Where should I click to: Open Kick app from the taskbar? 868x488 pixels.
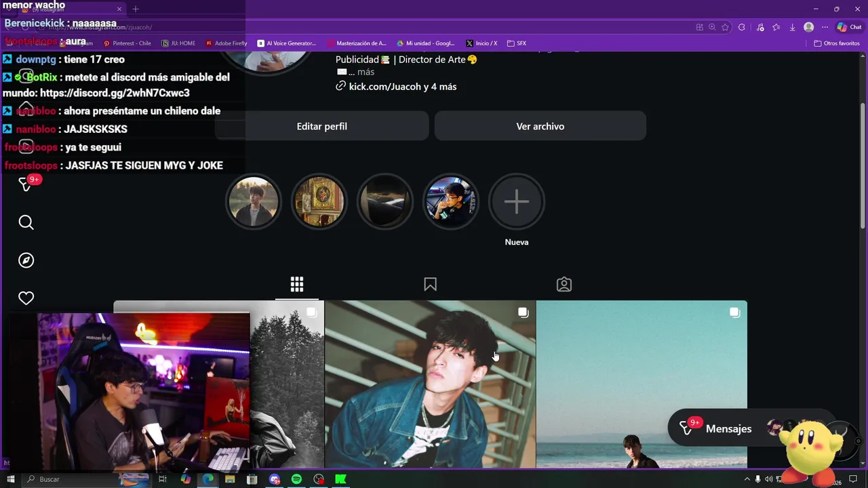pyautogui.click(x=341, y=479)
